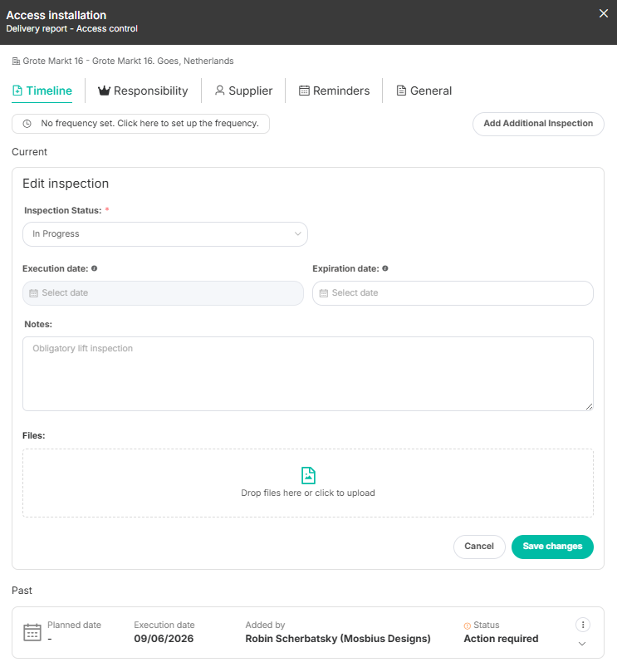Switch to the Timeline tab
Screen dimensions: 617x672
42,91
